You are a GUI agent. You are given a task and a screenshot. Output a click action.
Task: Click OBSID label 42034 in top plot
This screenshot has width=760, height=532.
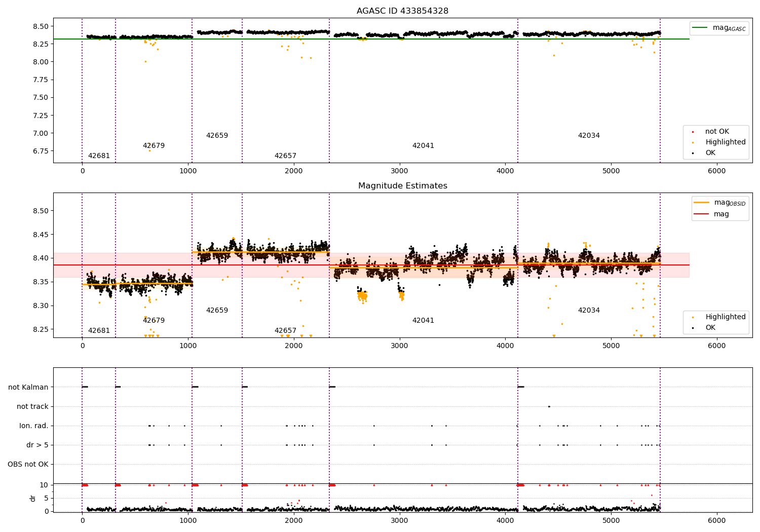point(589,136)
